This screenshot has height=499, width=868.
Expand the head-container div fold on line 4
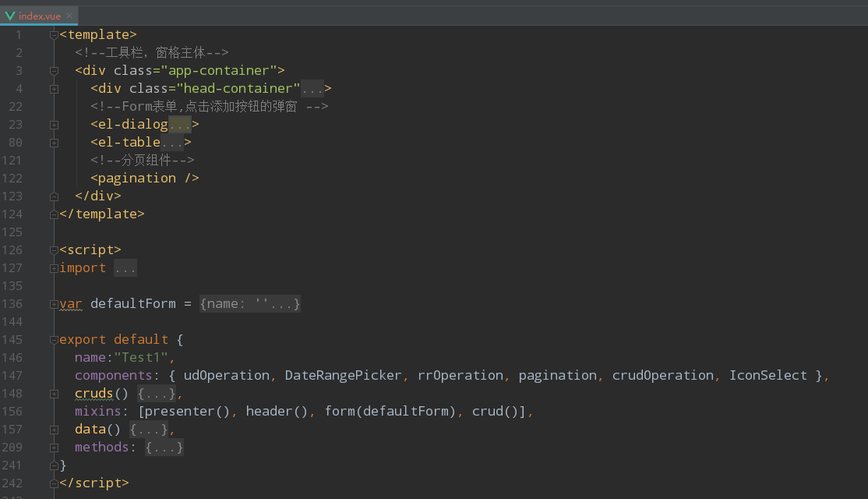click(x=54, y=89)
